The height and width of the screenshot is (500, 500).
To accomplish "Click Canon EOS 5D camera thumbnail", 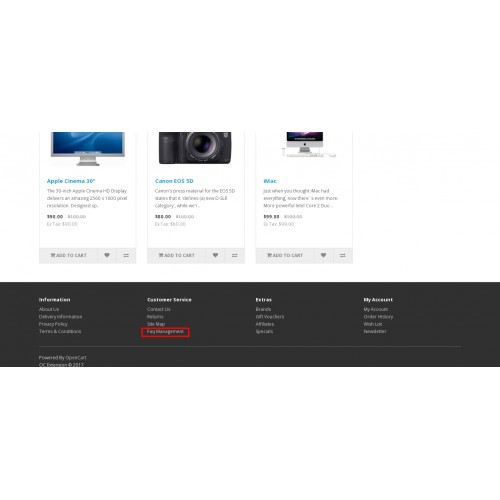I will coord(195,148).
